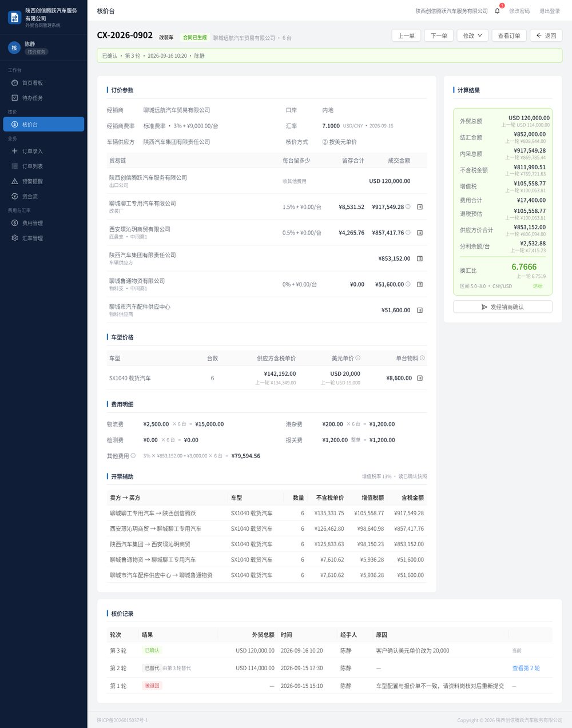Click 发经销商确认 button

pyautogui.click(x=503, y=307)
